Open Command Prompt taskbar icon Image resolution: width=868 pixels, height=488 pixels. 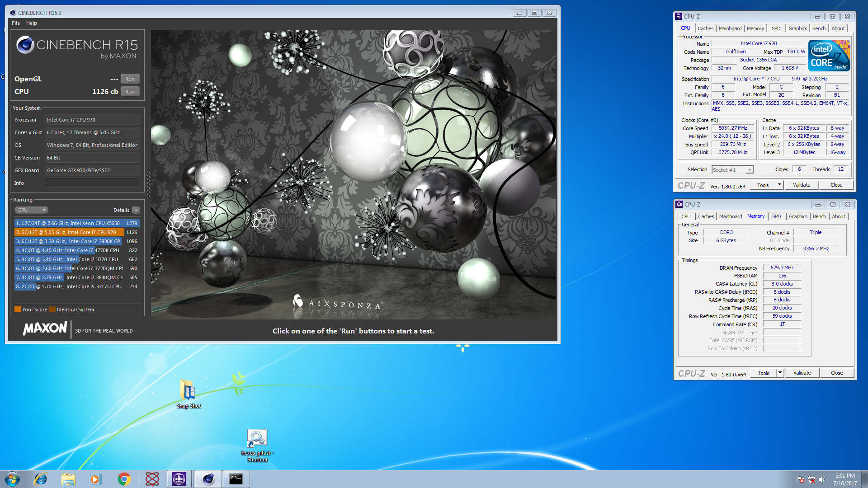(x=236, y=479)
